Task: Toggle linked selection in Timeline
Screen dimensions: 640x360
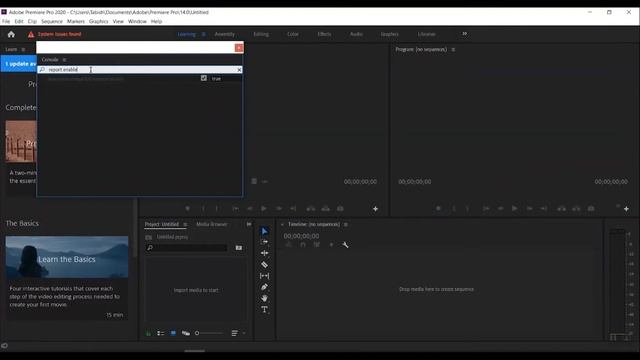Action: pyautogui.click(x=317, y=245)
